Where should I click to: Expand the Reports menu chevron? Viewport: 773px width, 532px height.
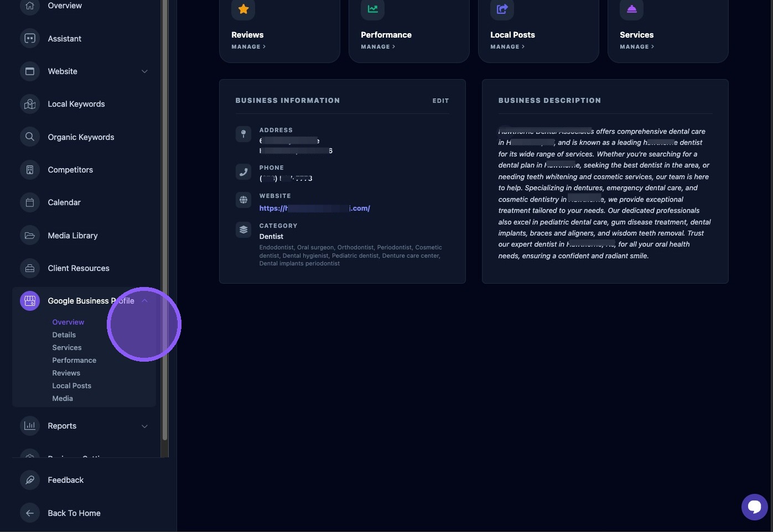click(x=144, y=426)
